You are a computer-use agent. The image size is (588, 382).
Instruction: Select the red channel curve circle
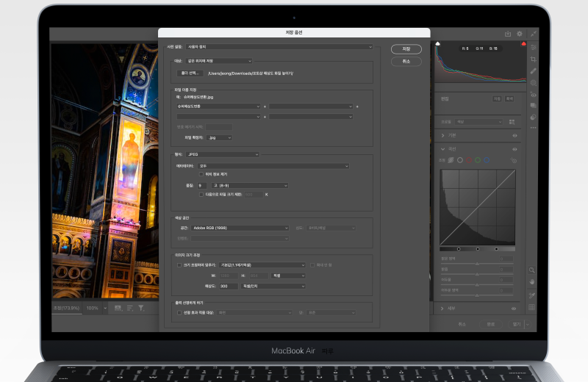click(469, 160)
